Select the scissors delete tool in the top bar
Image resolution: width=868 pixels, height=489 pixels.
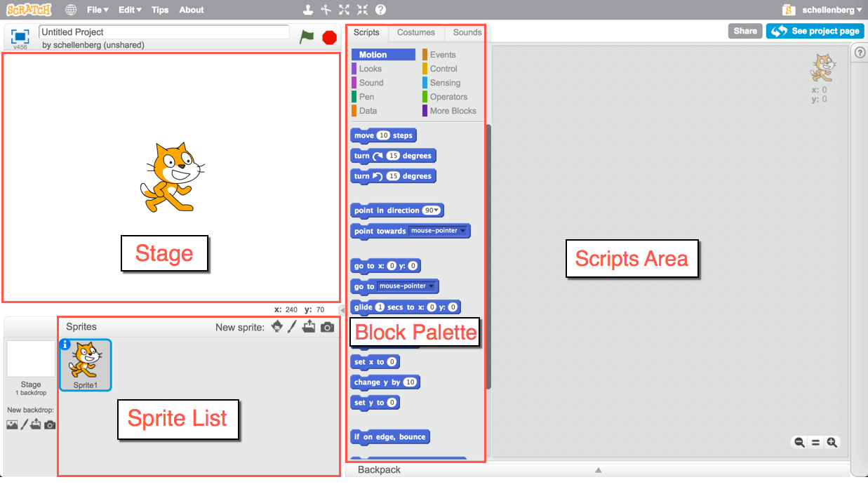[326, 10]
